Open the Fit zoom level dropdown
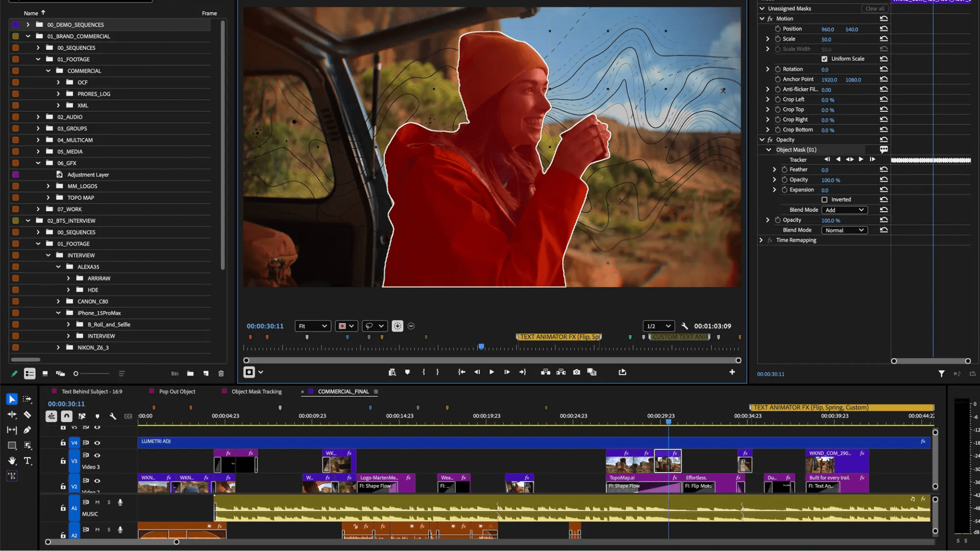Viewport: 980px width, 551px height. tap(312, 326)
